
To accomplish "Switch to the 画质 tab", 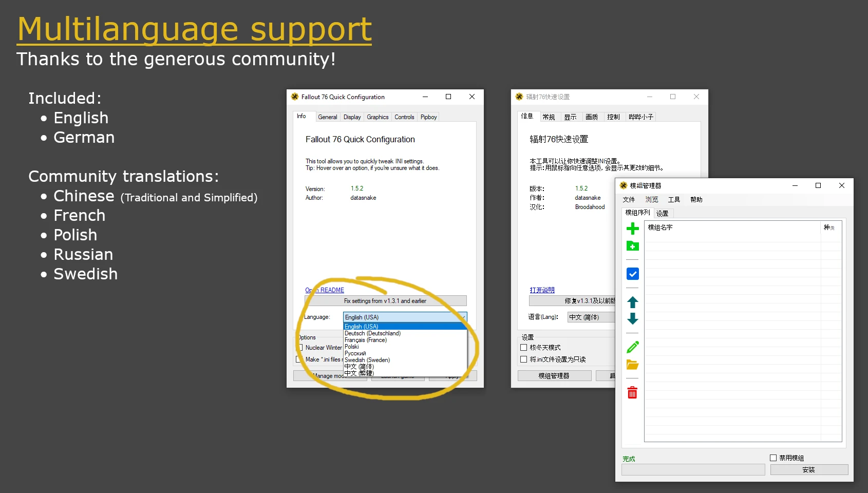I will coord(592,117).
